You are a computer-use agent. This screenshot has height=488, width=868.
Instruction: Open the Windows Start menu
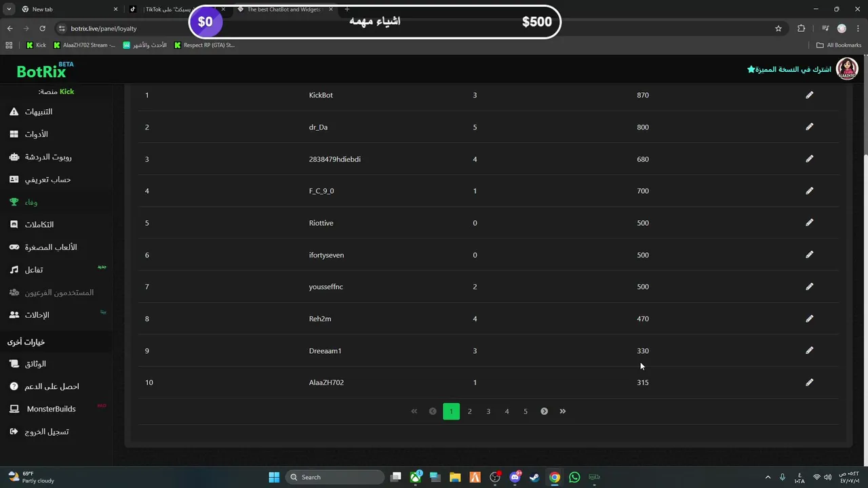tap(274, 477)
